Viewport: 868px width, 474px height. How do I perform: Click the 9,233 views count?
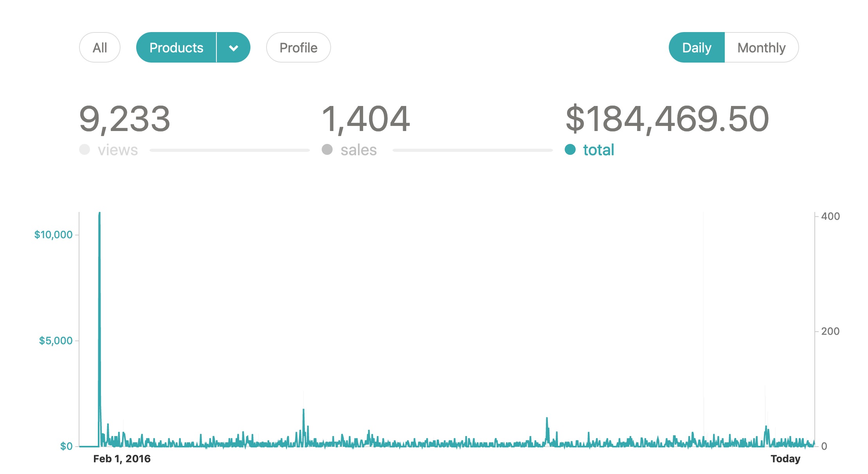point(125,119)
